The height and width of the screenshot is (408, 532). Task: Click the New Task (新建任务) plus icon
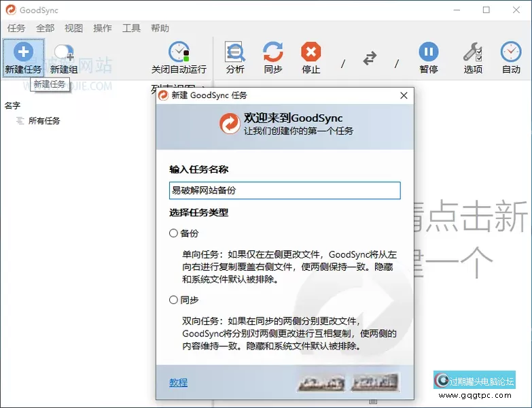pos(23,52)
